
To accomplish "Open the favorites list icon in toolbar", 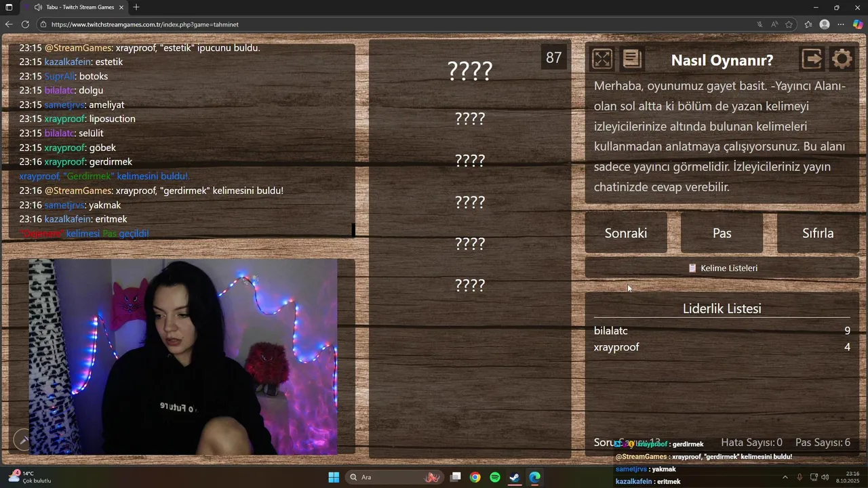I will [x=808, y=24].
